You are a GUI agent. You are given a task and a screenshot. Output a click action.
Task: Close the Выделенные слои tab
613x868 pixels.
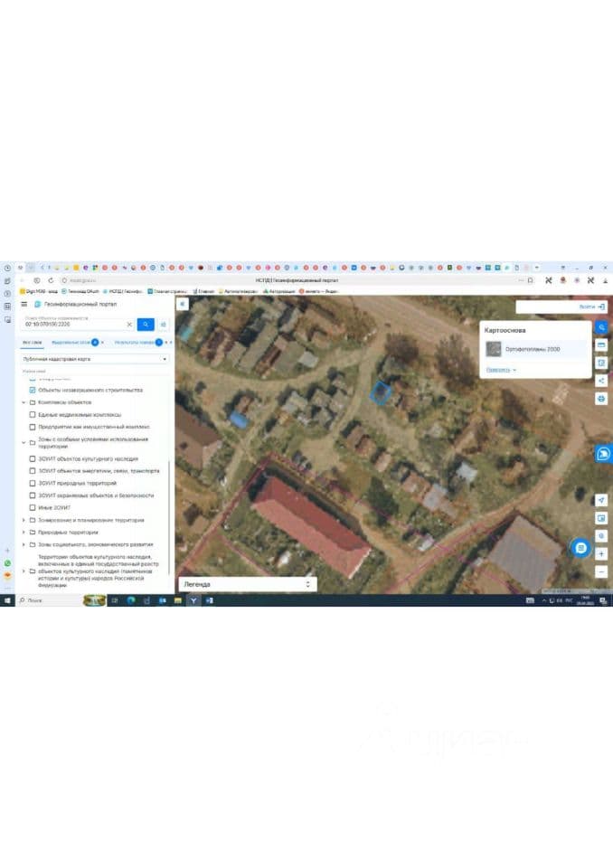(102, 343)
